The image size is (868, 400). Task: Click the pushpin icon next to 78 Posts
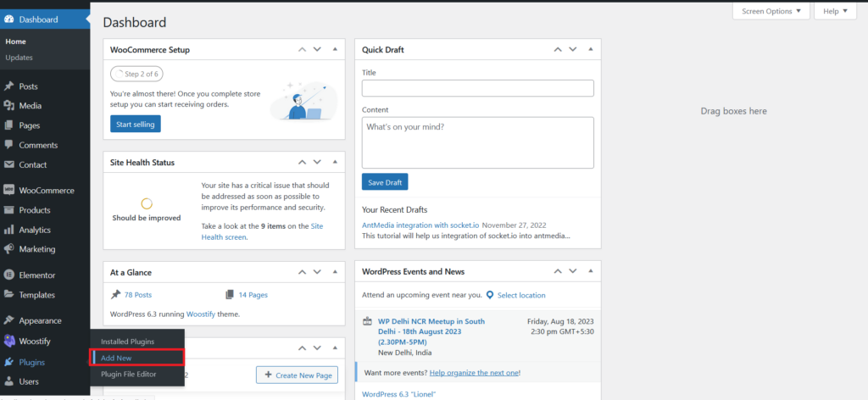pyautogui.click(x=115, y=295)
